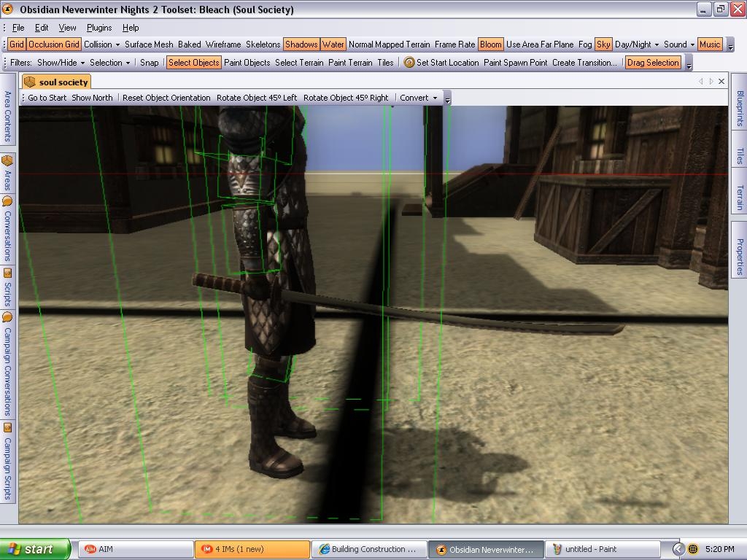Viewport: 747px width, 560px height.
Task: Click Rotate Object 45° Left
Action: (x=257, y=98)
